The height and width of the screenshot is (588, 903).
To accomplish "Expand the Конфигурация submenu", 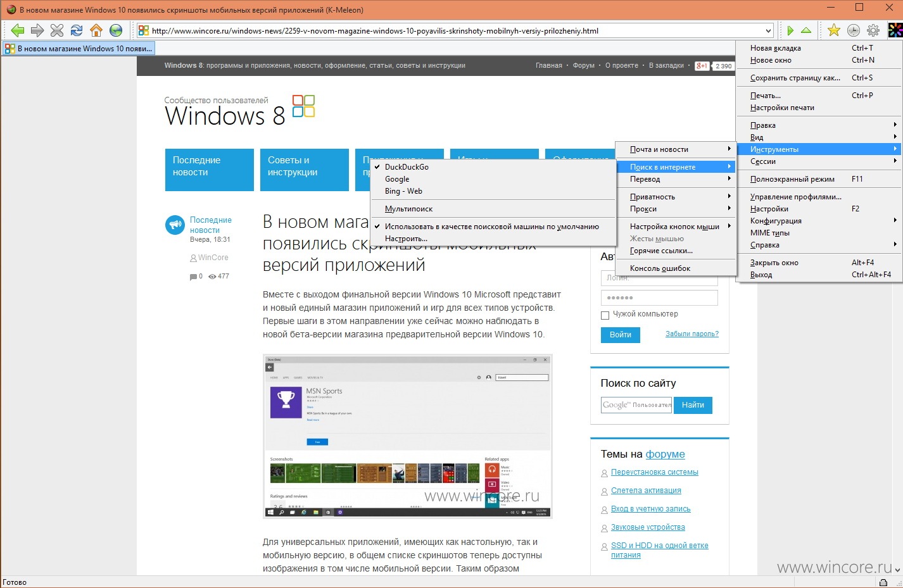I will [x=819, y=221].
